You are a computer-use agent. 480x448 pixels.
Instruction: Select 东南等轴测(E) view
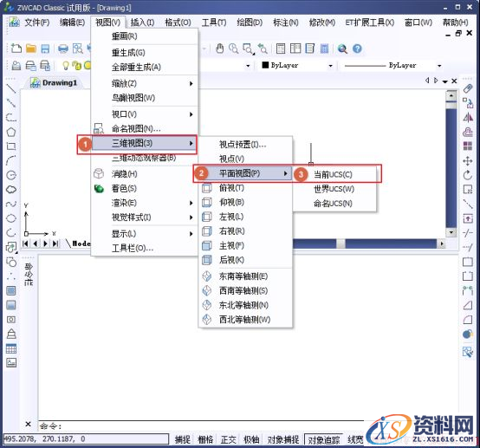245,276
